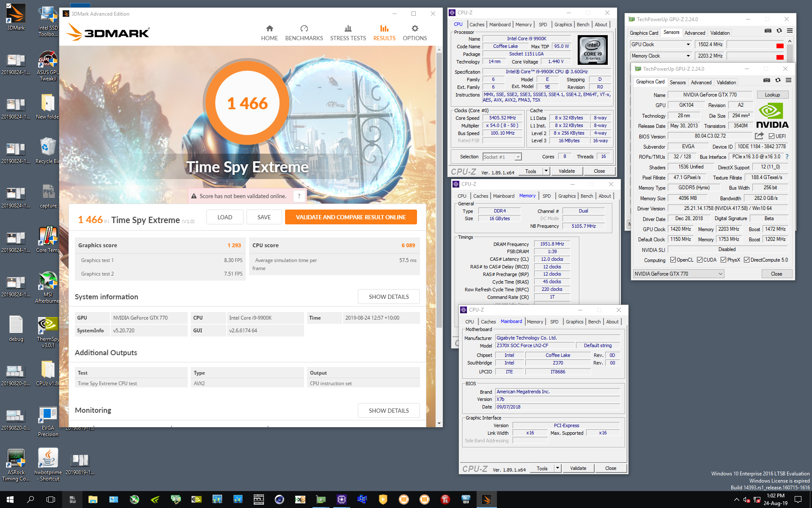
Task: Click VALIDATE AND COMPARE RESULT ONLINE
Action: click(351, 217)
